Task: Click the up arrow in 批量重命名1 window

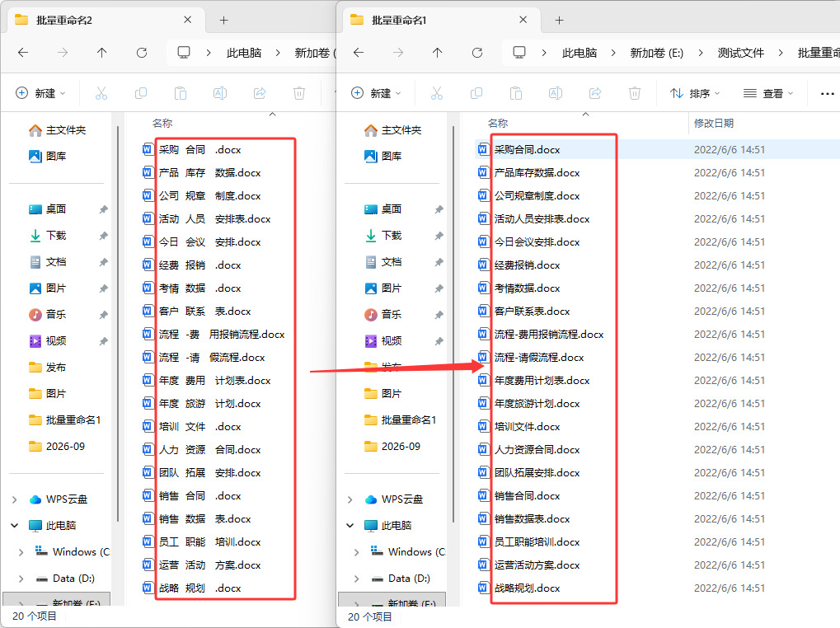Action: click(x=437, y=53)
